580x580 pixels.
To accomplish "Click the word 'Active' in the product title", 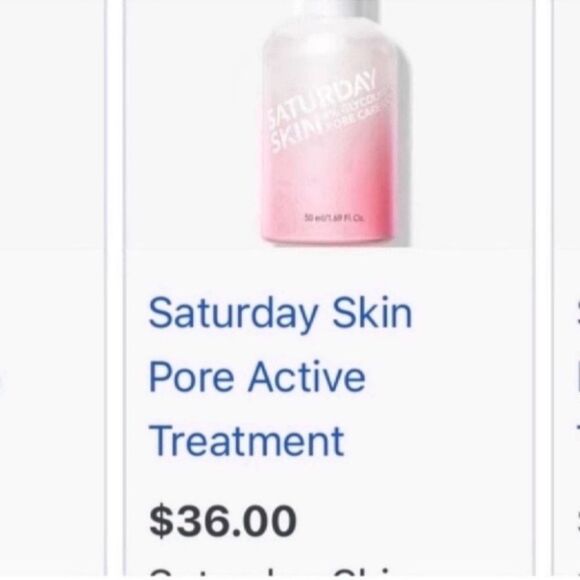I will coord(307,377).
